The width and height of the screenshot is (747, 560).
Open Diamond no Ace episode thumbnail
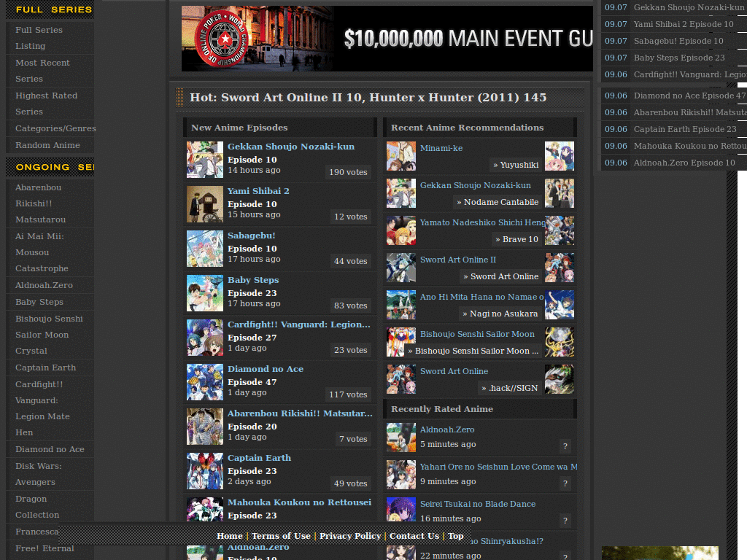click(205, 382)
